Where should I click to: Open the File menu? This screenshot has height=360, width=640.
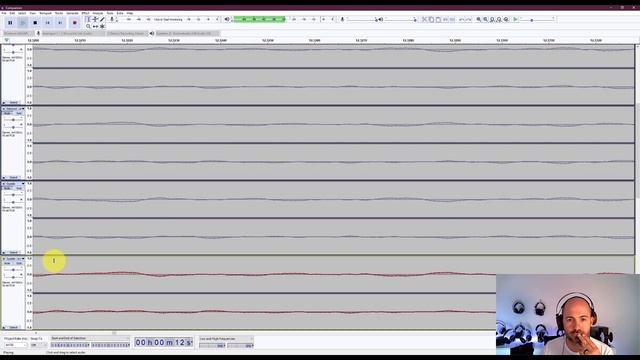(4, 13)
